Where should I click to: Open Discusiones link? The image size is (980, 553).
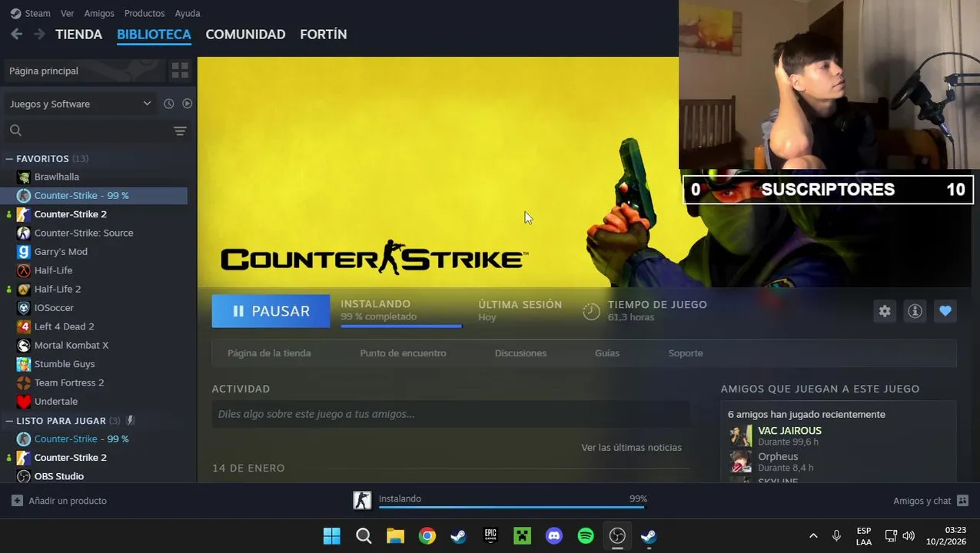point(520,353)
